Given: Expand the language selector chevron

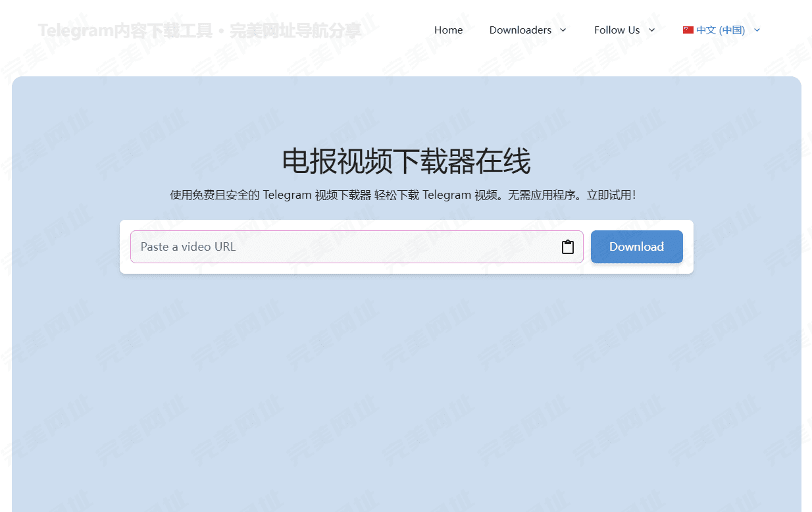Looking at the screenshot, I should coord(757,30).
